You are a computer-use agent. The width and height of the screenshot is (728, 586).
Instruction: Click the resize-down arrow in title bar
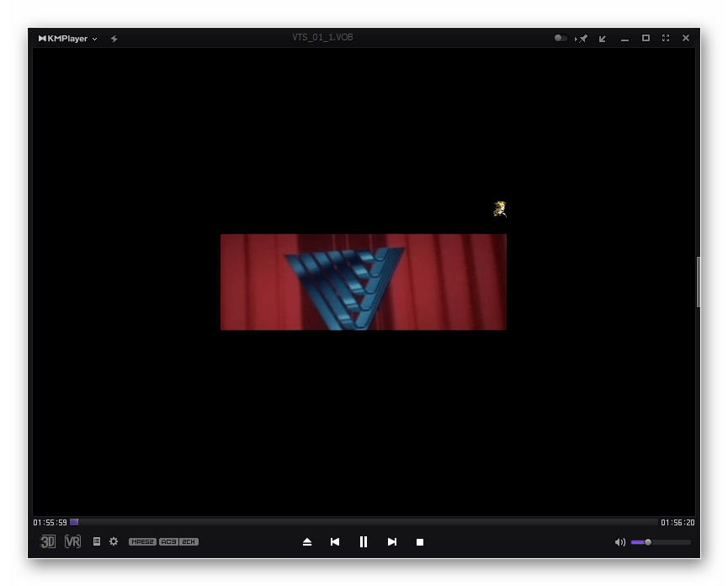click(603, 38)
